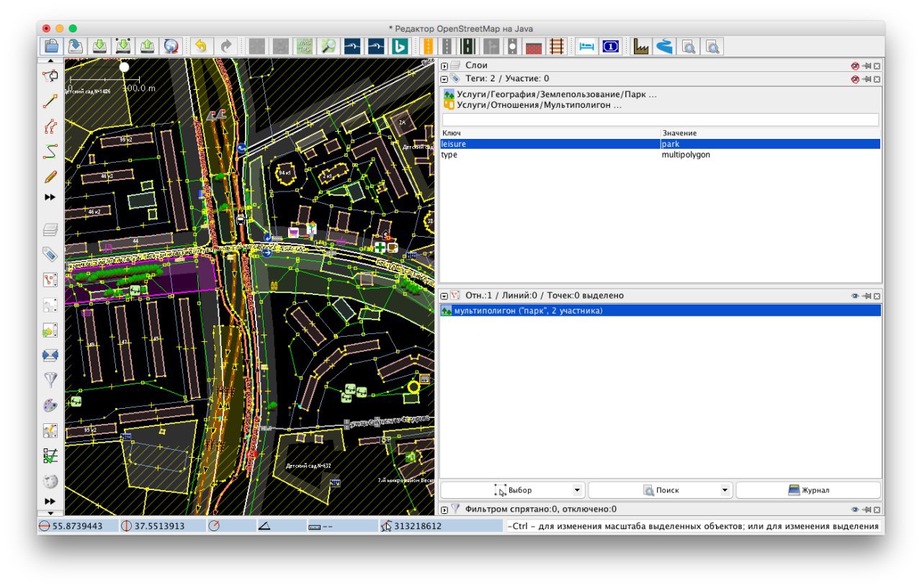Click the object ID 313218612 status field

point(440,526)
